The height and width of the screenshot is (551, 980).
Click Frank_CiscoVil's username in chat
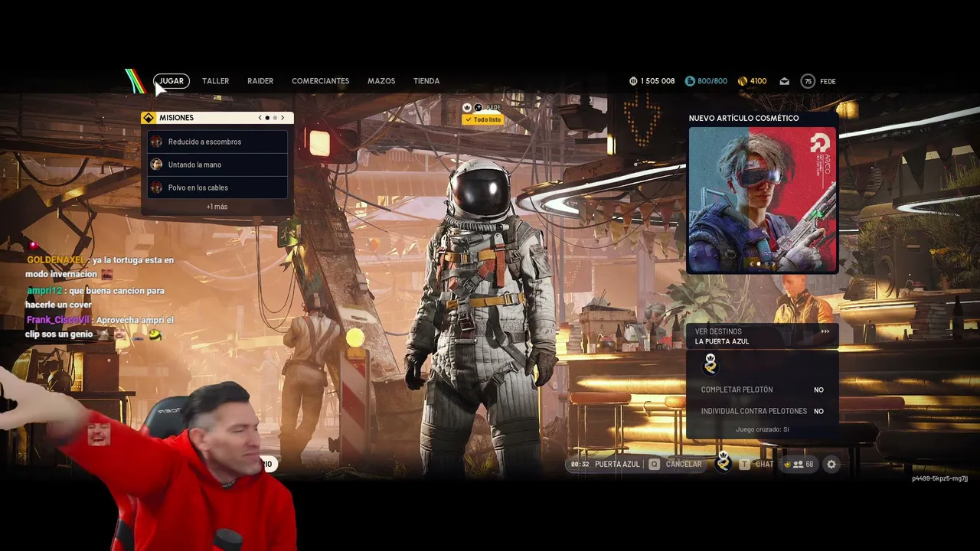click(58, 320)
